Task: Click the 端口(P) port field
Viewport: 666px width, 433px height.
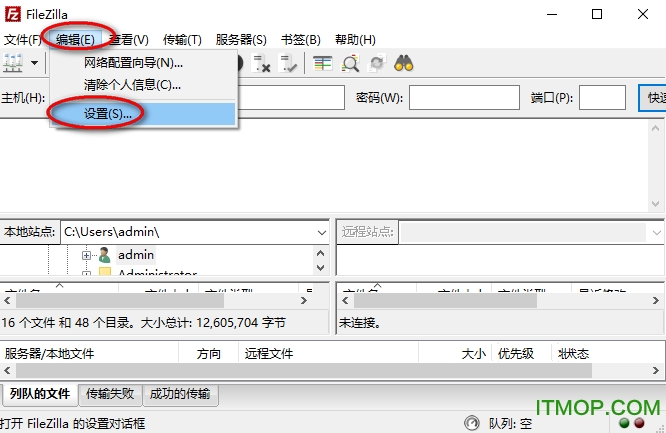Action: click(602, 98)
